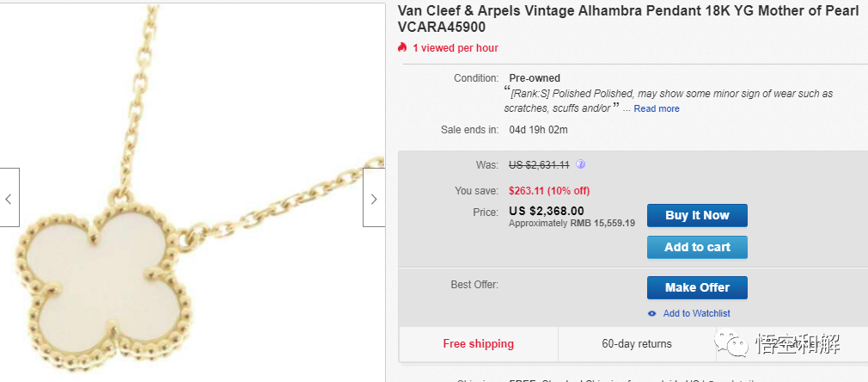Click the 1 viewed per hour text
The height and width of the screenshot is (382, 868).
[455, 48]
